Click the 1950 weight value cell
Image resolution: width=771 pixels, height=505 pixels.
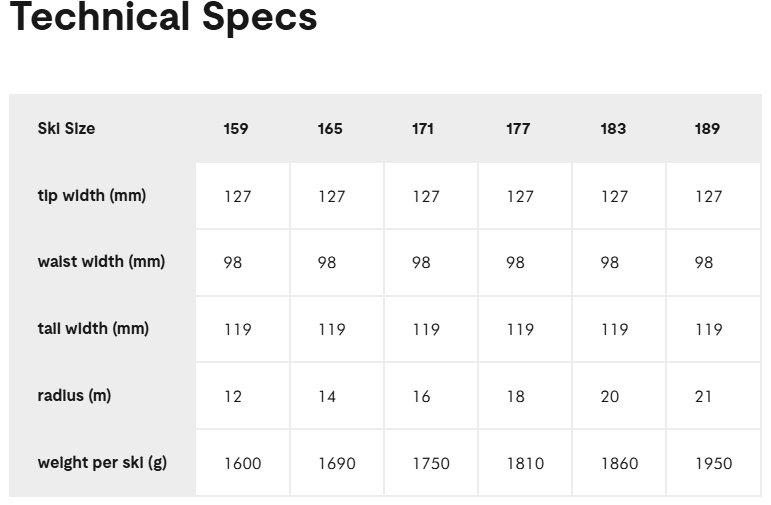(x=714, y=463)
